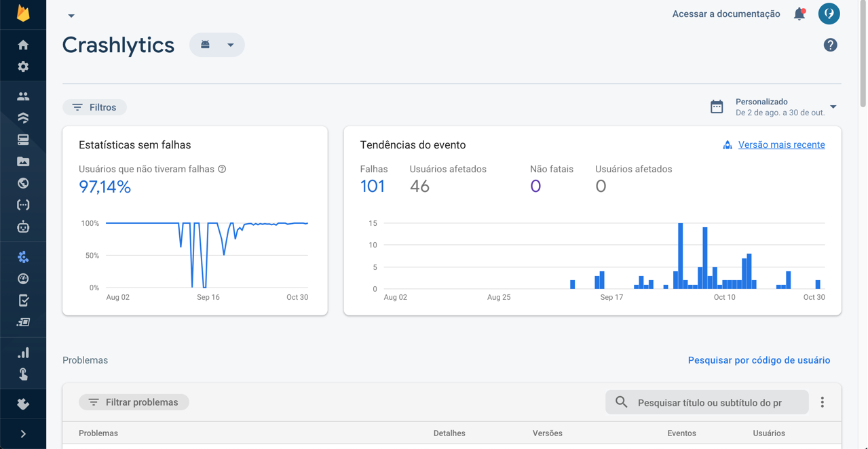The width and height of the screenshot is (868, 449).
Task: Open the user account avatar
Action: (x=829, y=14)
